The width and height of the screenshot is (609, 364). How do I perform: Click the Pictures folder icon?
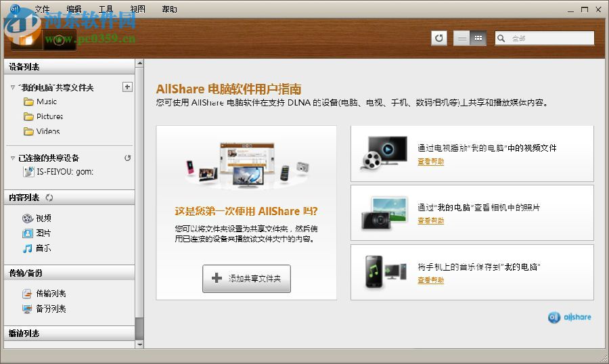[x=28, y=116]
